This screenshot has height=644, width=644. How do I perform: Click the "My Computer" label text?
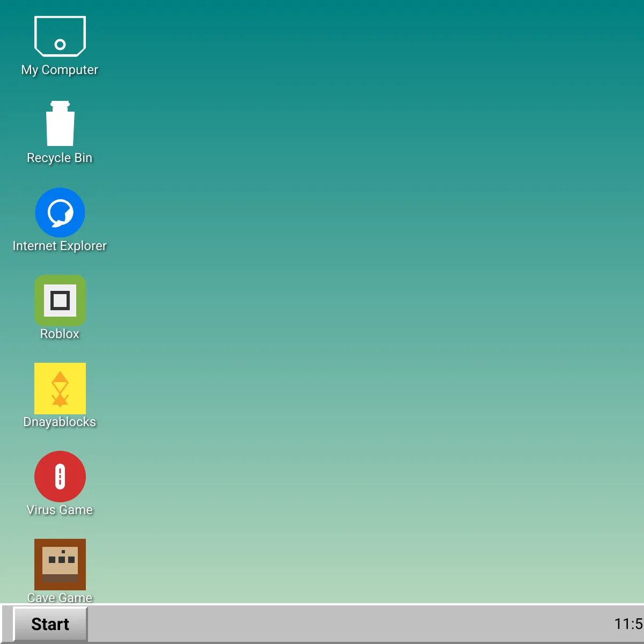click(x=60, y=70)
